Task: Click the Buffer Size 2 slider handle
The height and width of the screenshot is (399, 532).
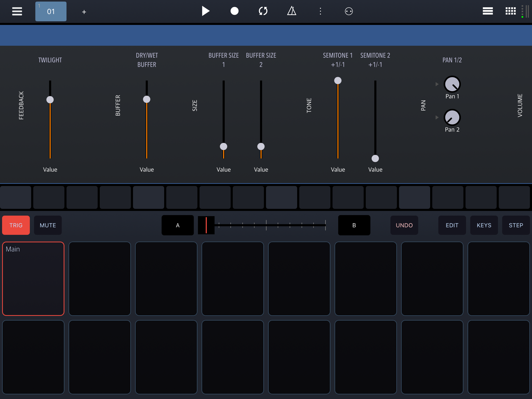Action: click(261, 147)
